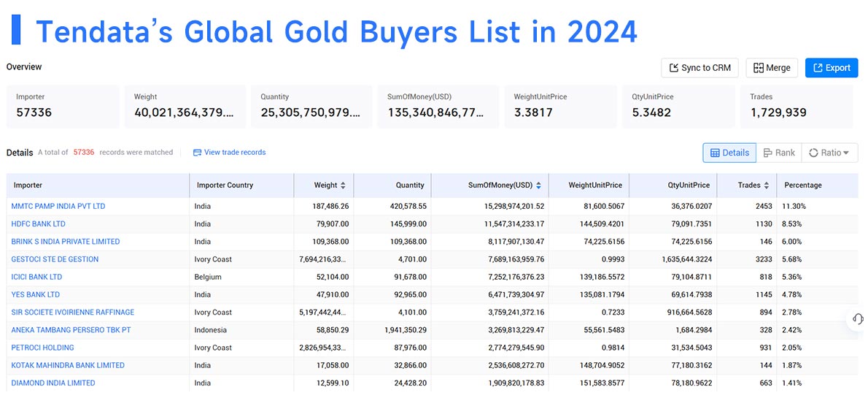
Task: Select the overview card showing 3.3817
Action: point(560,107)
